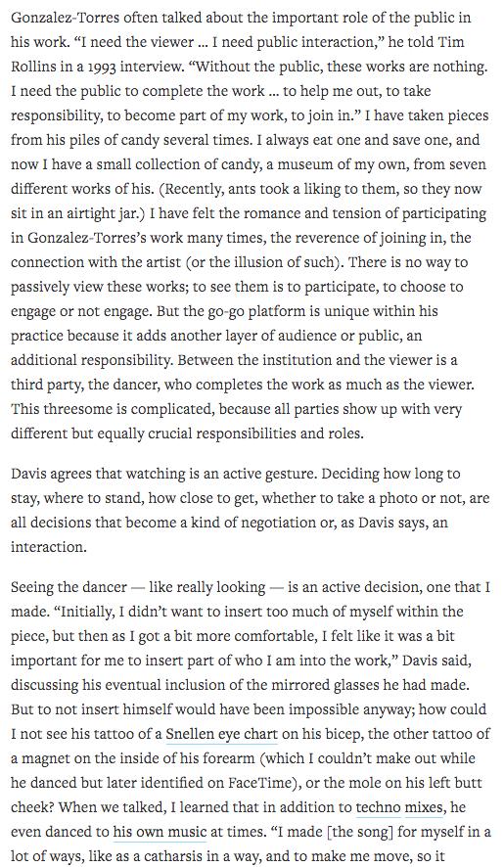The width and height of the screenshot is (504, 867).
Task: Follow the 'techno' hyperlink
Action: (x=378, y=807)
